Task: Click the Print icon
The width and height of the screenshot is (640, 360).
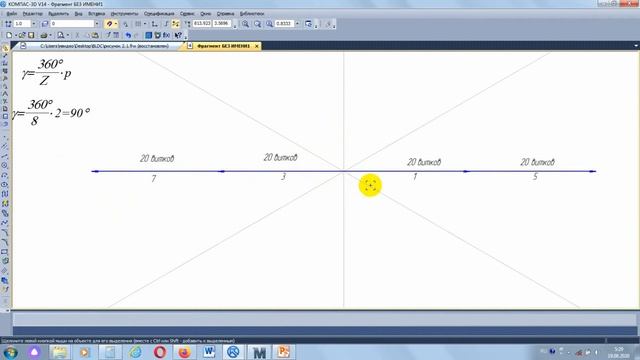Action: (x=44, y=35)
